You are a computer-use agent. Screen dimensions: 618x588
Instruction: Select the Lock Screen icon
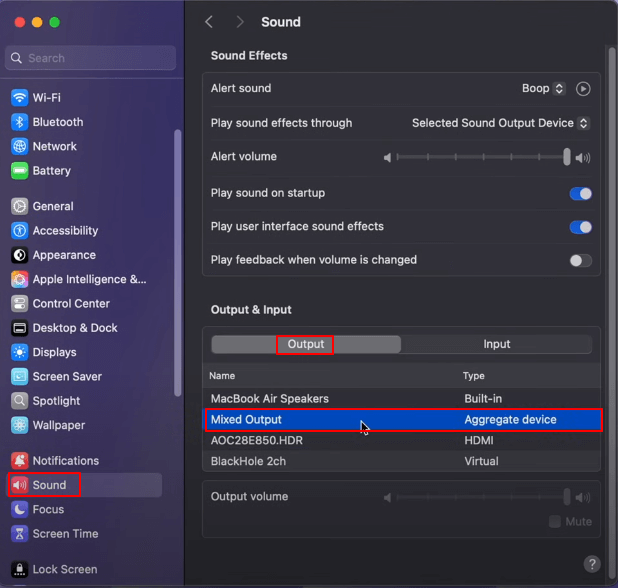tap(19, 569)
